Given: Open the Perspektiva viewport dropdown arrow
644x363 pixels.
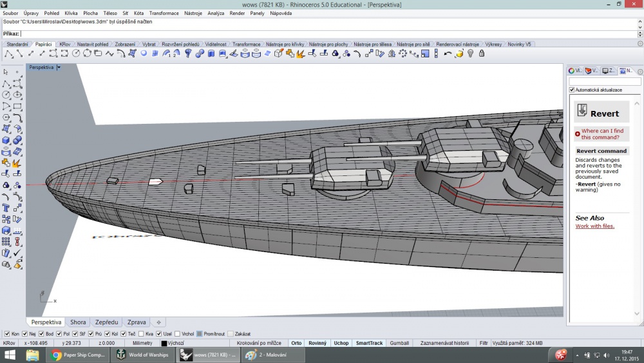Looking at the screenshot, I should [59, 67].
